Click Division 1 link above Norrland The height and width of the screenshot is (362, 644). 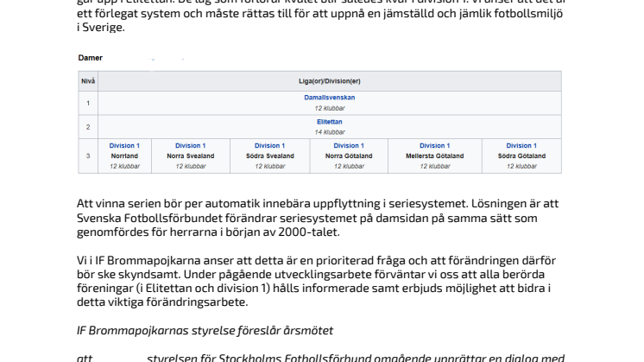pyautogui.click(x=124, y=145)
